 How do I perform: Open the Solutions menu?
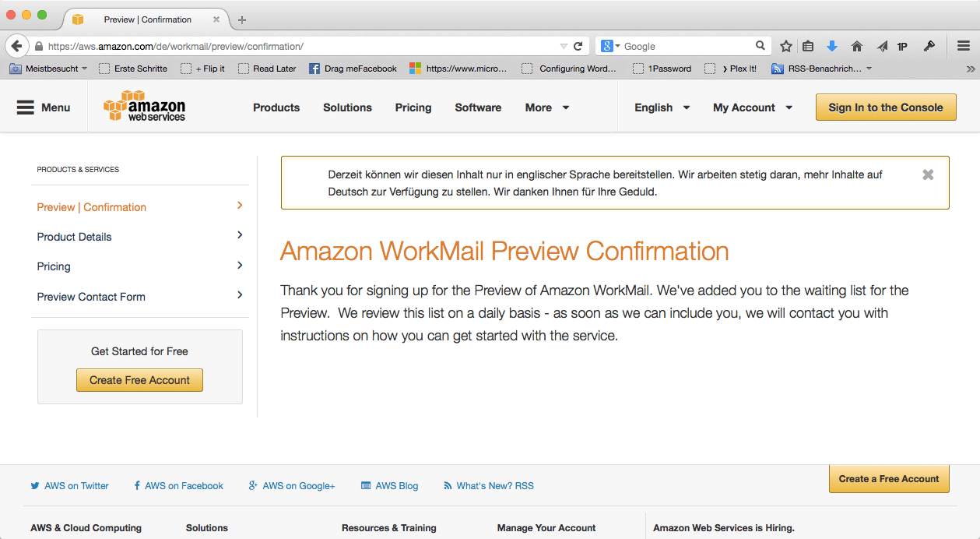[x=347, y=107]
